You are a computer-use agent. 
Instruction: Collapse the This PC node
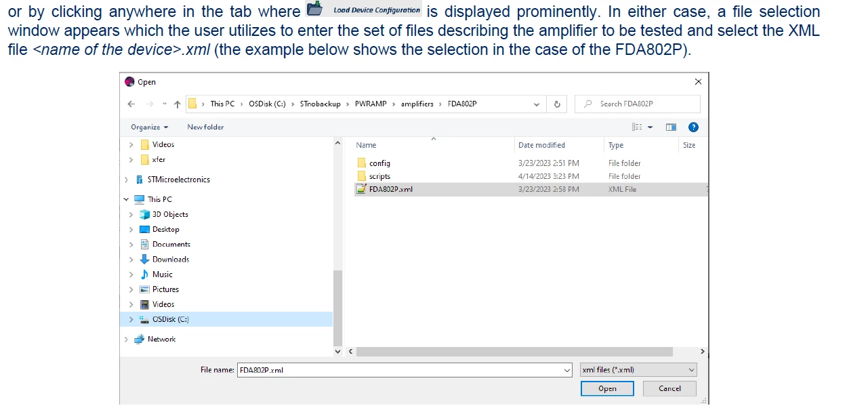(127, 199)
